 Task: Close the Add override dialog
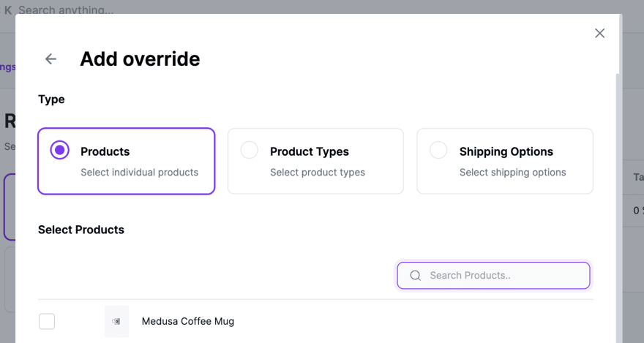(599, 33)
